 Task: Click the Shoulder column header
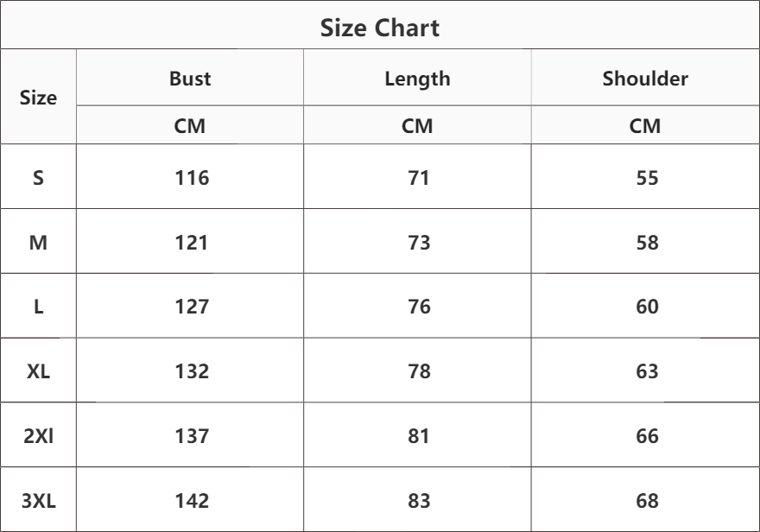coord(645,79)
